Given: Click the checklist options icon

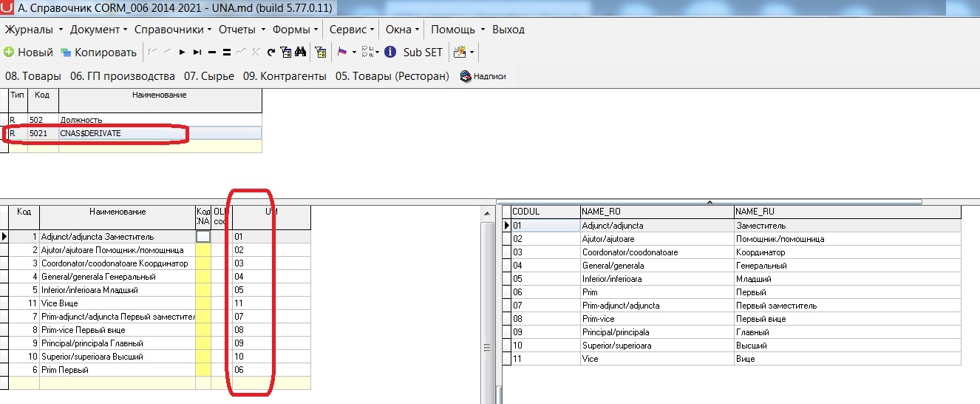Looking at the screenshot, I should [368, 53].
